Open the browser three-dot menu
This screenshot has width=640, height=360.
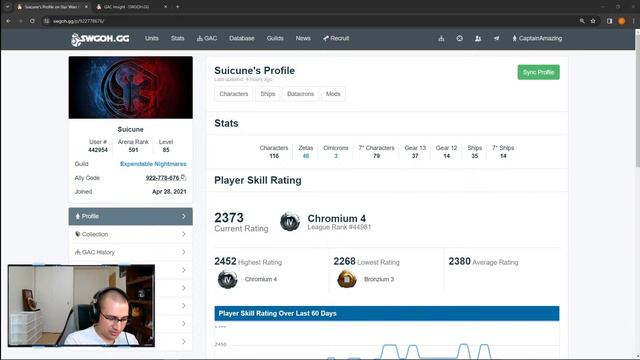[x=633, y=21]
